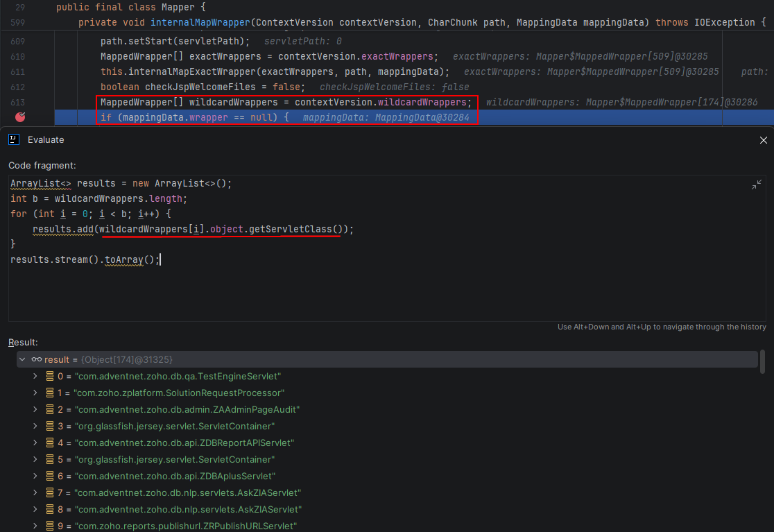774x532 pixels.
Task: Click toArray() call in code fragment
Action: coord(129,259)
